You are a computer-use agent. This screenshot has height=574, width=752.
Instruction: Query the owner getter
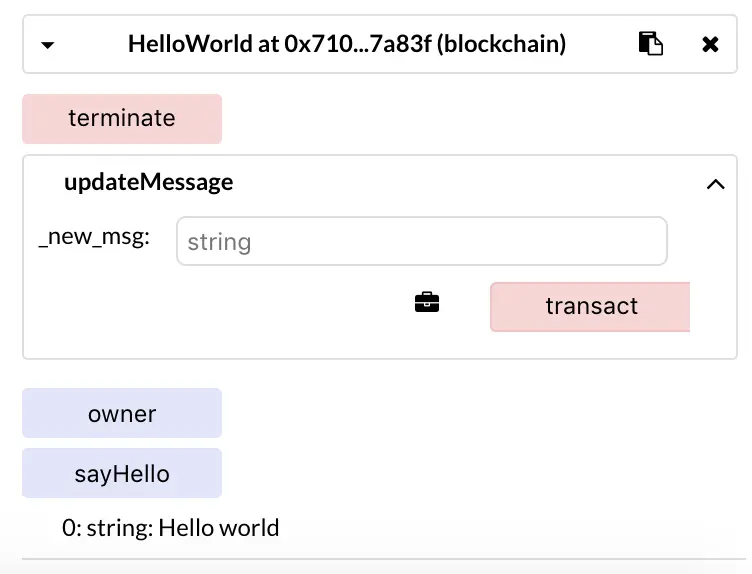pyautogui.click(x=122, y=413)
